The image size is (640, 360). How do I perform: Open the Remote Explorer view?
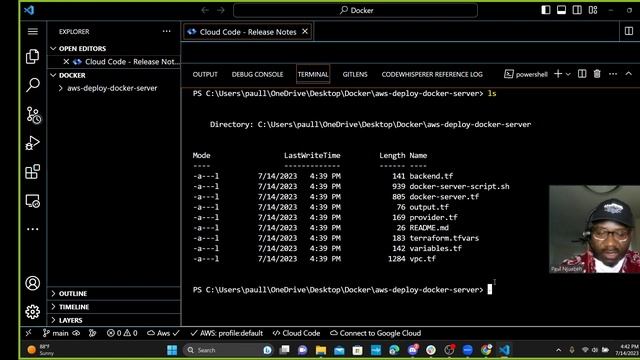[x=33, y=201]
